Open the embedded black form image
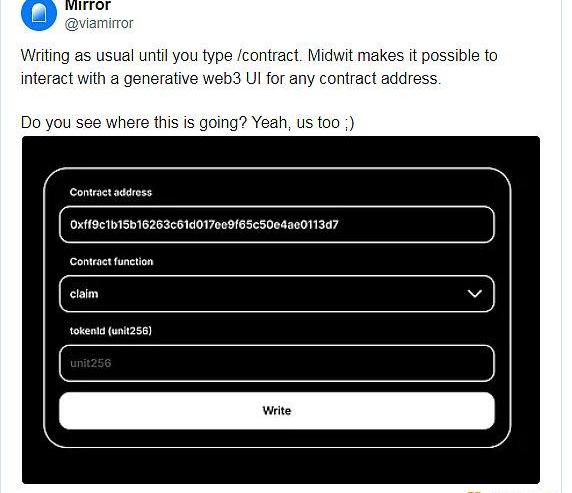This screenshot has height=493, width=572. click(x=281, y=310)
